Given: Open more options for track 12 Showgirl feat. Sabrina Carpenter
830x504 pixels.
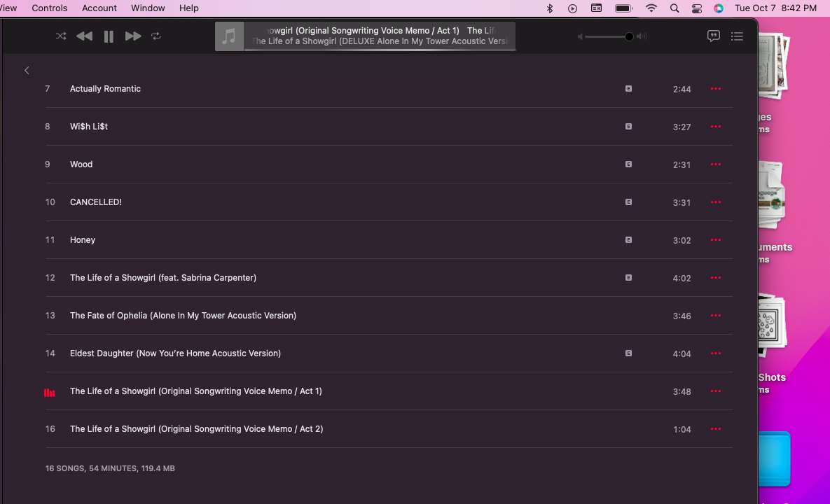Looking at the screenshot, I should click(716, 278).
